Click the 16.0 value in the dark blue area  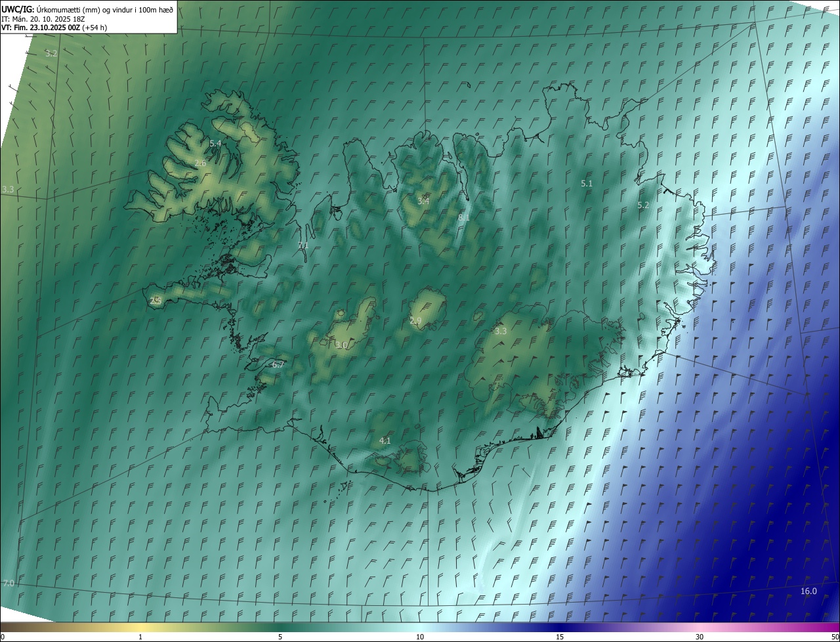coord(808,591)
